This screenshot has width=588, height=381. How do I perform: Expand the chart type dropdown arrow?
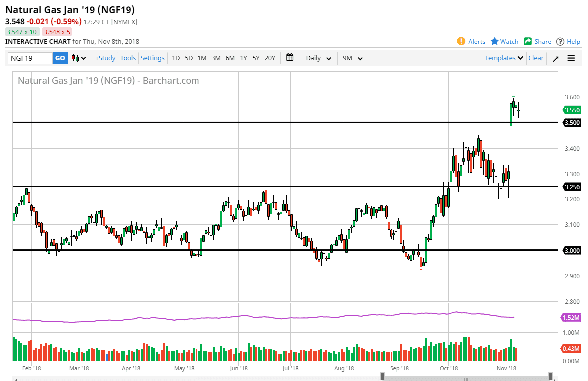pos(84,58)
